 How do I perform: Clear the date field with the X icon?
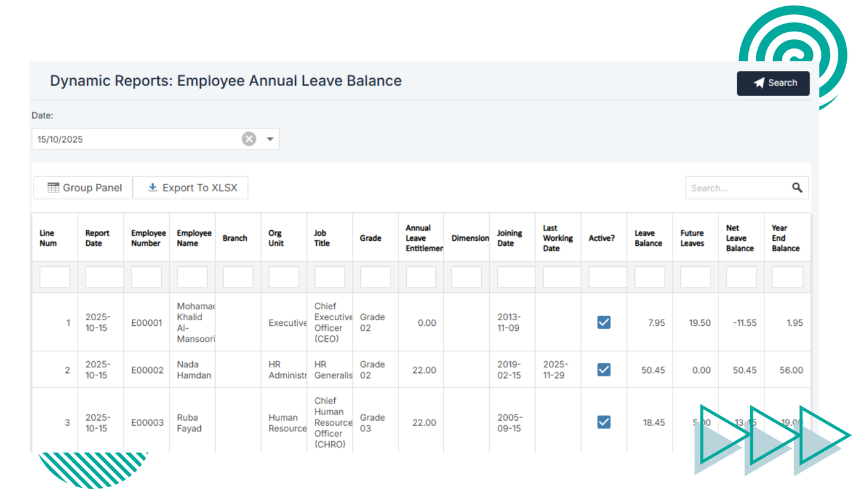pyautogui.click(x=249, y=139)
